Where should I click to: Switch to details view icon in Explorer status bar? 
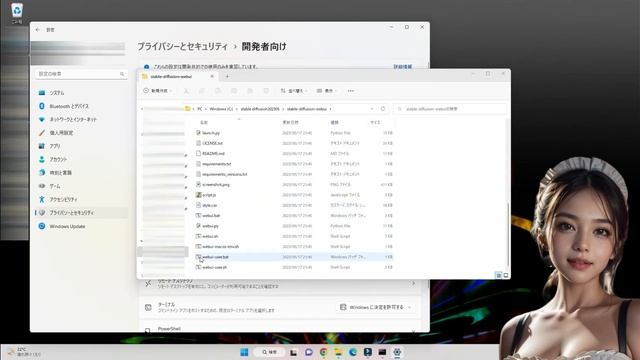tap(498, 276)
